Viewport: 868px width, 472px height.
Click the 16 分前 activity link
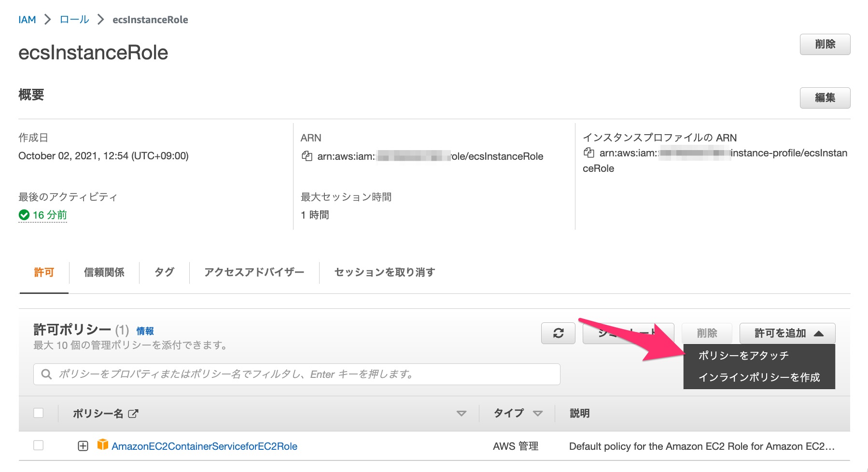pos(48,215)
